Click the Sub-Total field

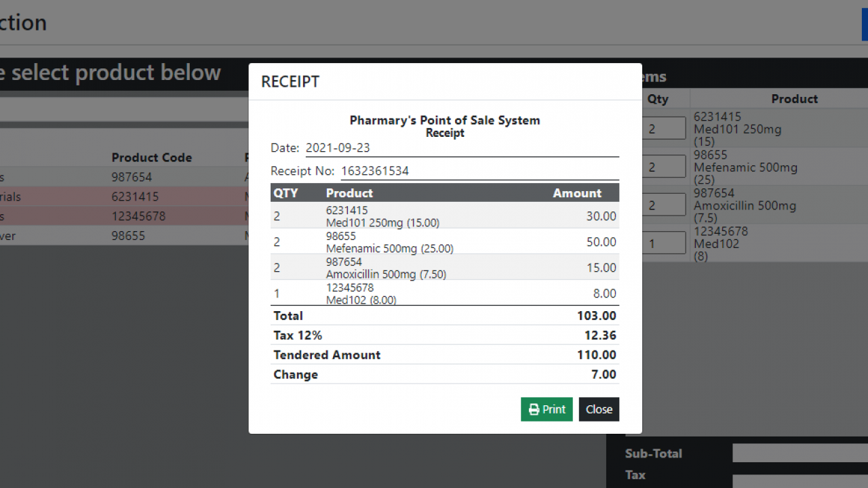tap(800, 453)
